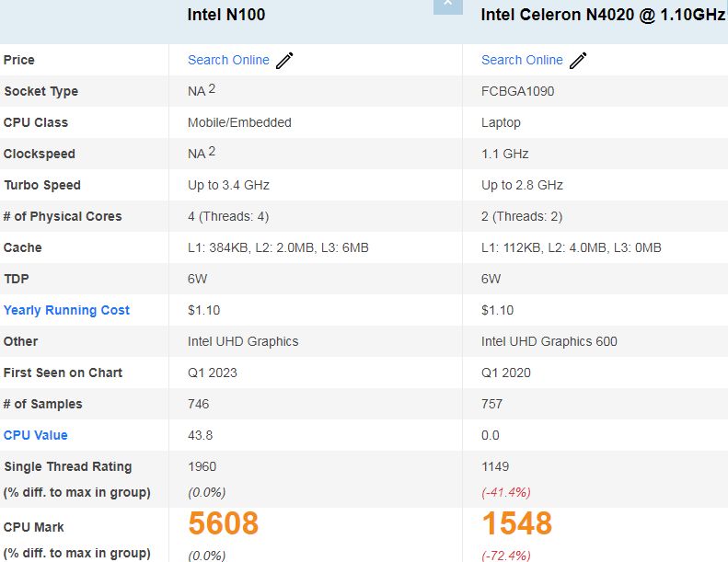The height and width of the screenshot is (562, 728).
Task: Click the L1: 384KB cache value
Action: [x=278, y=247]
